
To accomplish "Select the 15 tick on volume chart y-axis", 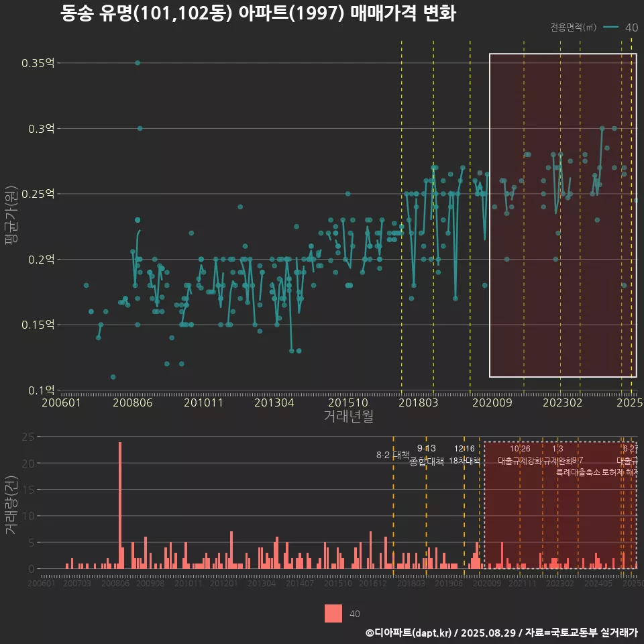I will point(28,490).
